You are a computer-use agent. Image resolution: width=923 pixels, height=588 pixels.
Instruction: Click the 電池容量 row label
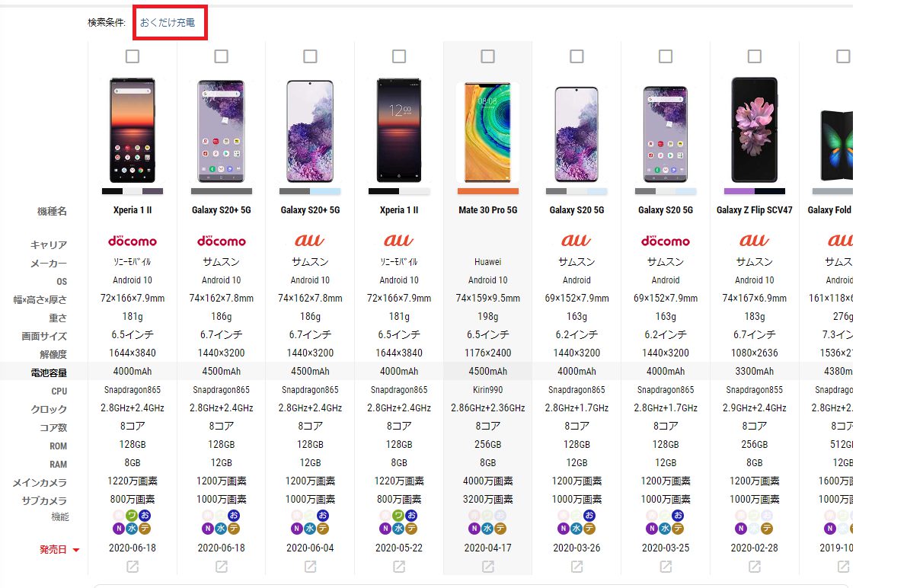coord(50,373)
